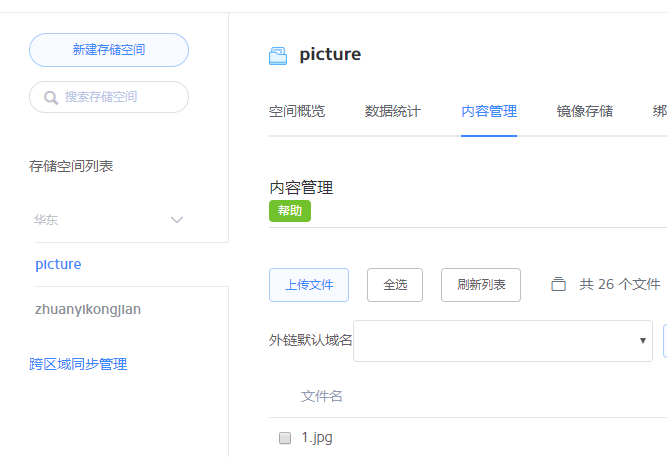Click the file count stack icon
Viewport: 667px width, 457px height.
coord(558,284)
